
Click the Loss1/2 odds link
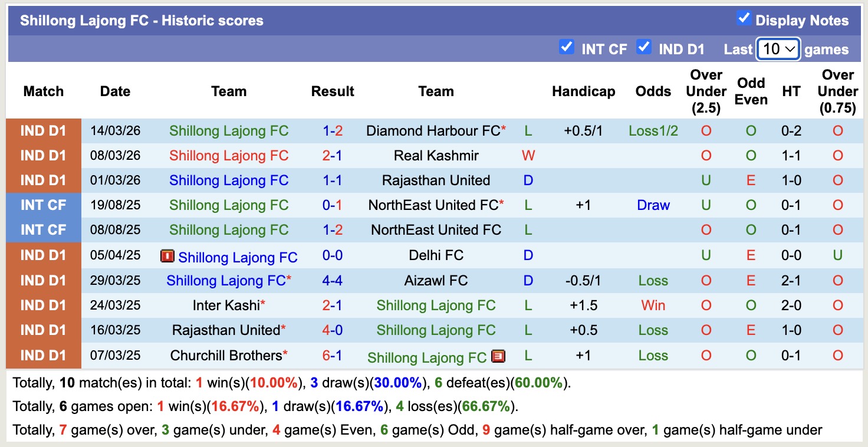653,130
